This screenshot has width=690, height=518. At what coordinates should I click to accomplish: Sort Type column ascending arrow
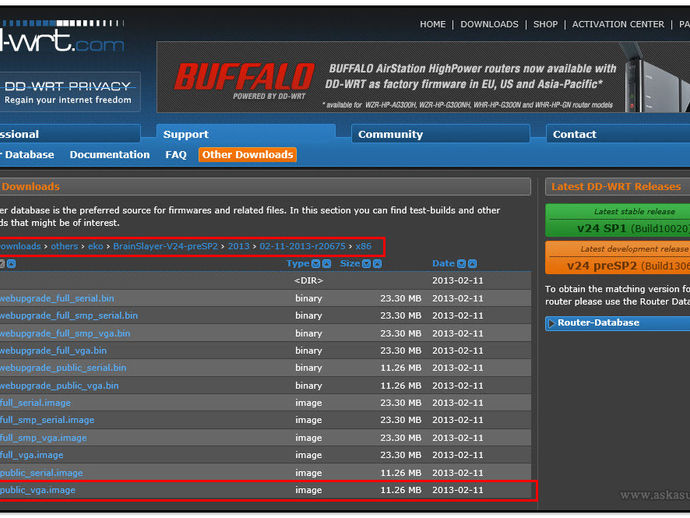click(327, 264)
